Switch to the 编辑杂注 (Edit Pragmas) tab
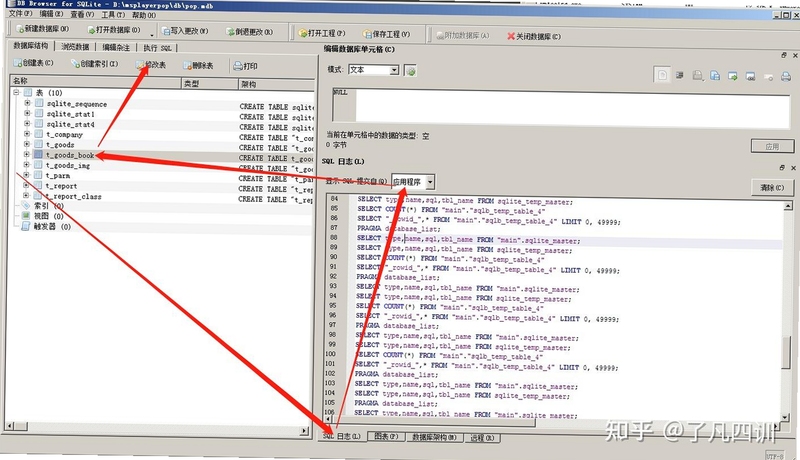The image size is (800, 460). pyautogui.click(x=116, y=47)
